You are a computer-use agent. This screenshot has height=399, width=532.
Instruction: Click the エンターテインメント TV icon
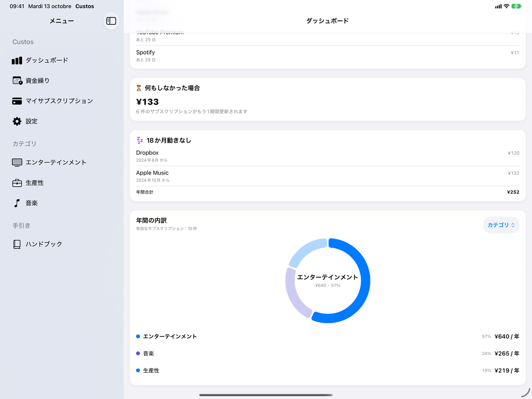[x=17, y=162]
